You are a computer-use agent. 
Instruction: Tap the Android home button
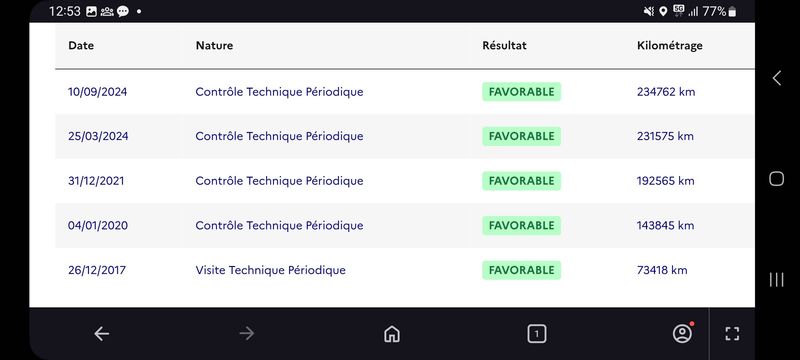coord(777,178)
